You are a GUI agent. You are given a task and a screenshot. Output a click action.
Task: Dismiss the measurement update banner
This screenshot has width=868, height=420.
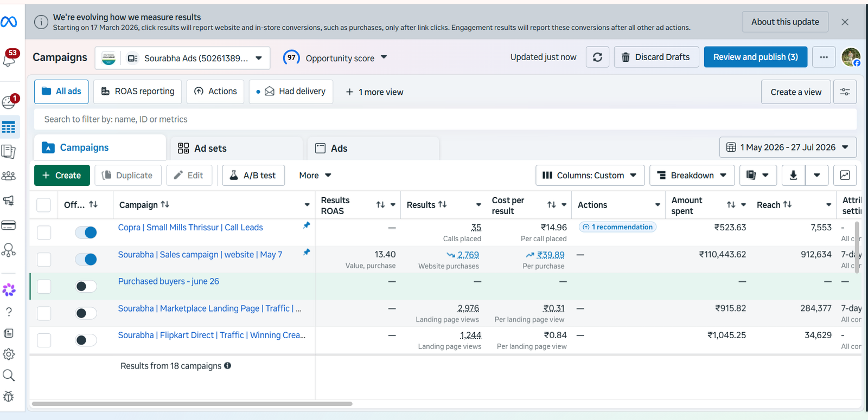(845, 22)
